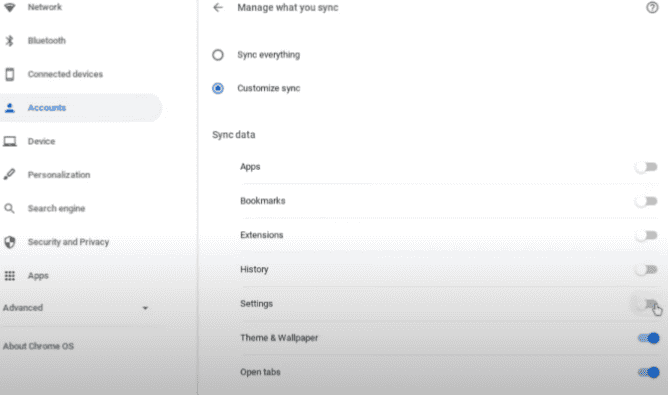Click the Personalization pen icon
Image resolution: width=668 pixels, height=395 pixels.
(x=9, y=174)
